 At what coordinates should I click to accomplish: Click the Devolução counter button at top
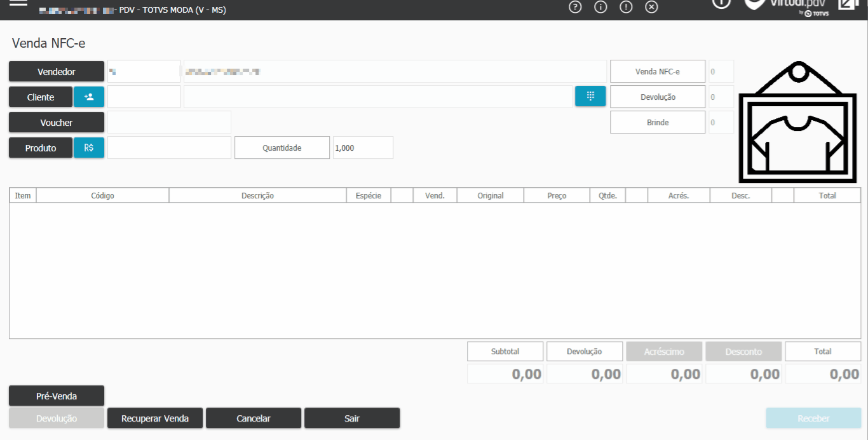point(658,97)
